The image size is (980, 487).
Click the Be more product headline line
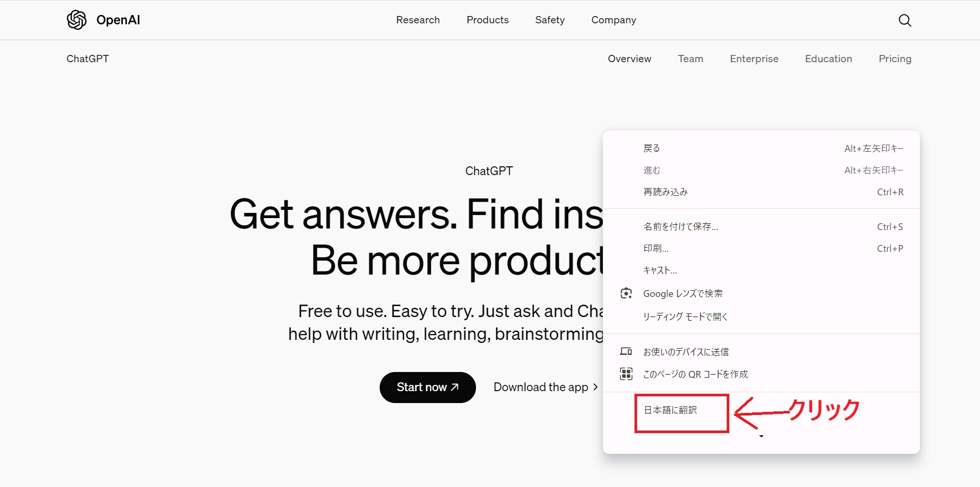pos(457,261)
